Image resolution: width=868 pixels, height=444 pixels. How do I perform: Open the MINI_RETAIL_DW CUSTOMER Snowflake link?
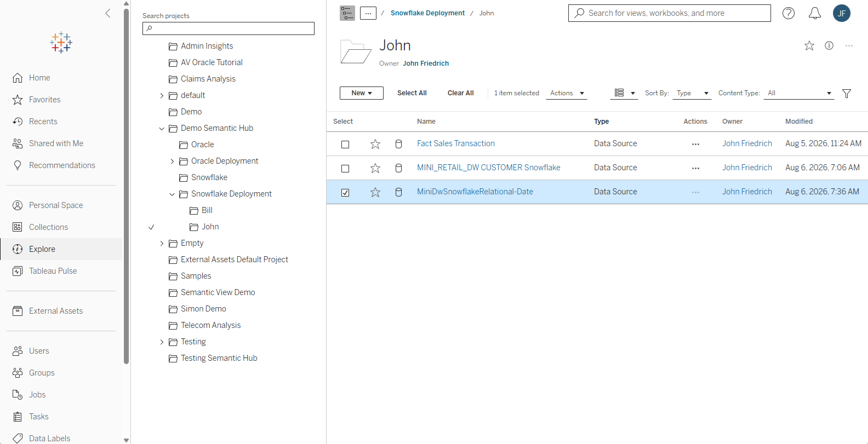489,168
